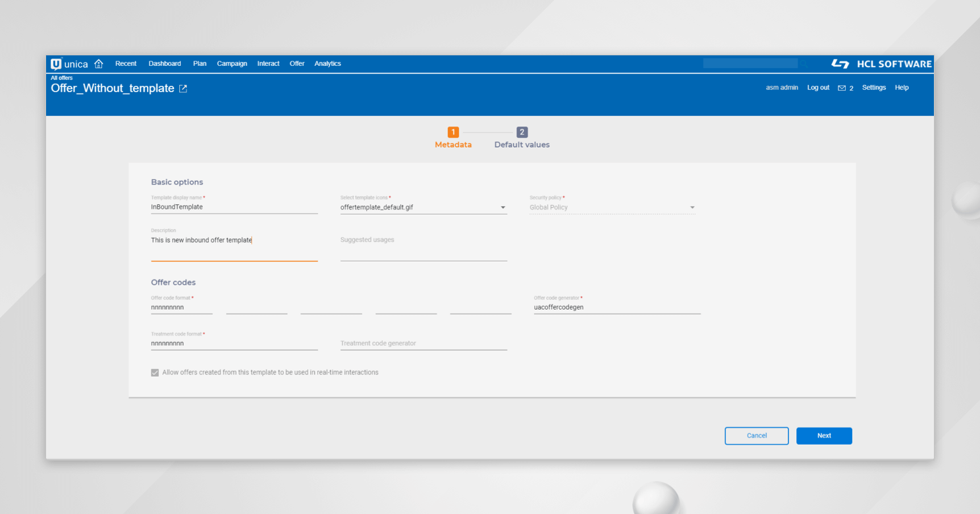
Task: Click the search magnifier icon
Action: click(805, 63)
